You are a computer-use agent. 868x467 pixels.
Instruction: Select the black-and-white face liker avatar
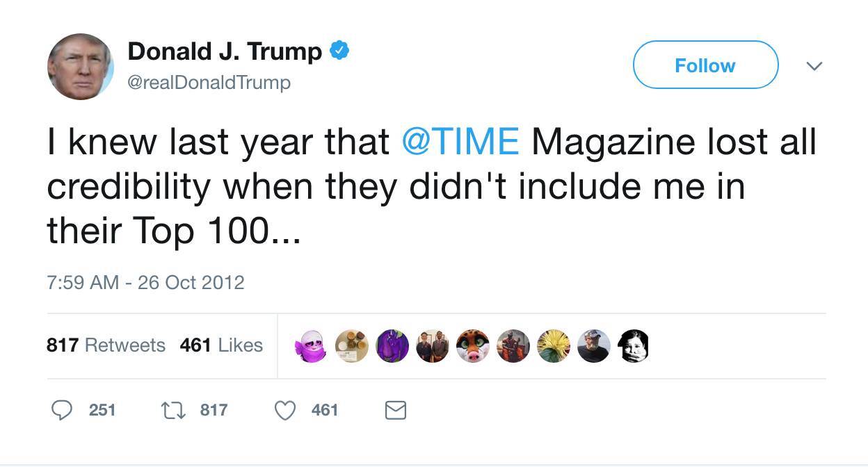coord(634,345)
